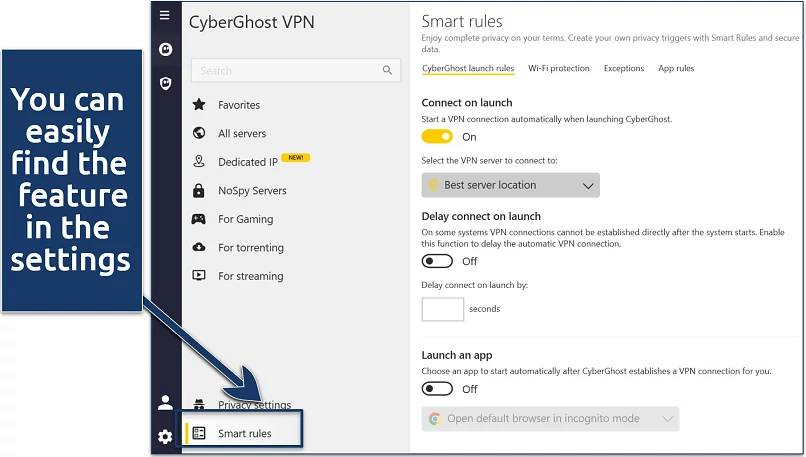
Task: Click the Delay connect on launch heading
Action: (481, 216)
